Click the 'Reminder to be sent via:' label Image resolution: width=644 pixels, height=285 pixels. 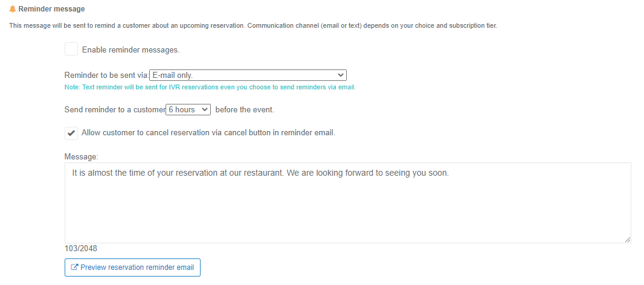[107, 75]
